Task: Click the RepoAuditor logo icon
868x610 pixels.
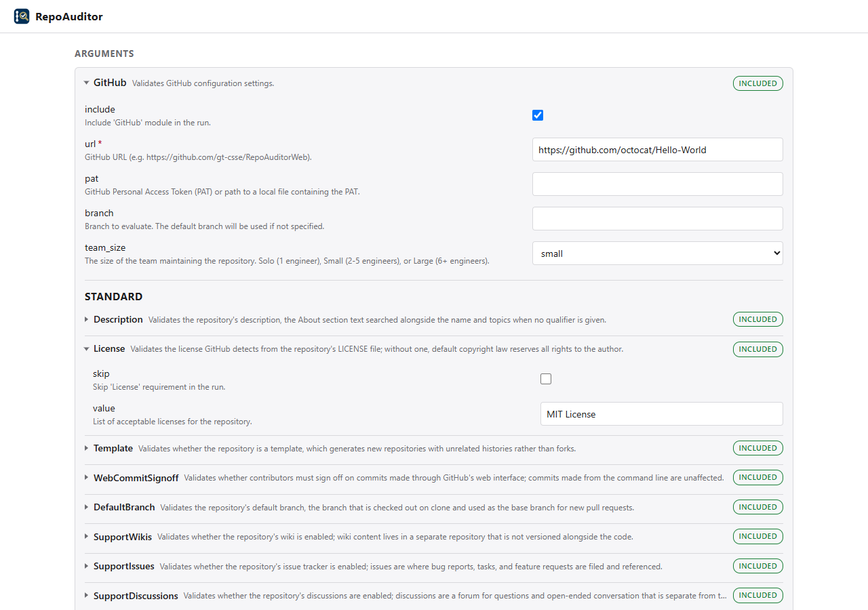Action: pyautogui.click(x=22, y=16)
